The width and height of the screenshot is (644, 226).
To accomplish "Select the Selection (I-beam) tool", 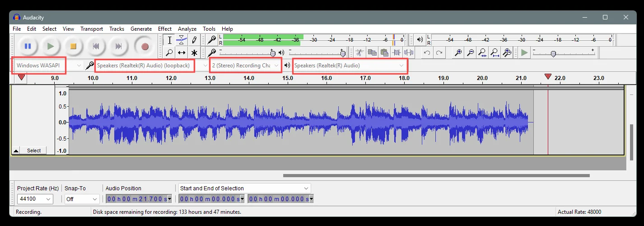I will (169, 40).
